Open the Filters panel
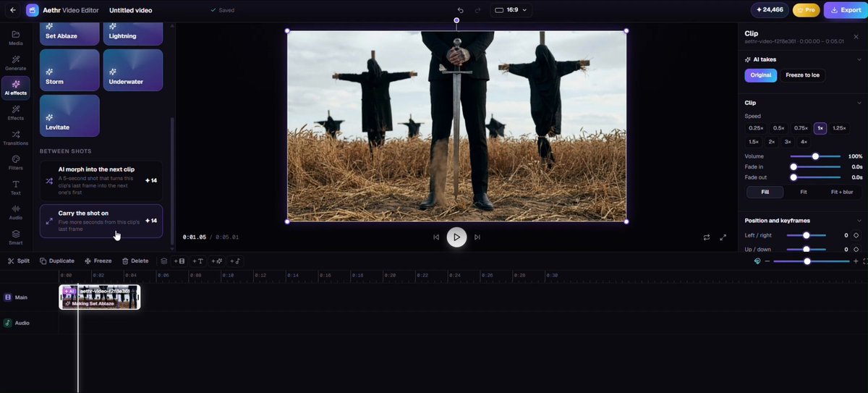The image size is (868, 393). click(x=16, y=163)
